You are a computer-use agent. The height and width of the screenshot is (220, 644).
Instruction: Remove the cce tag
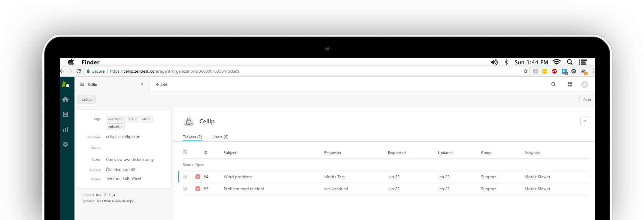click(136, 119)
